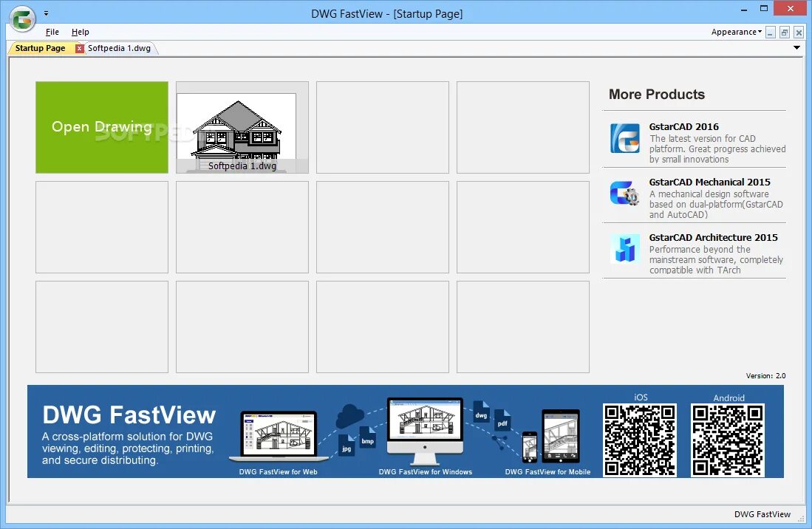Screen dimensions: 812x529
Task: Click the Android QR code
Action: pos(728,440)
